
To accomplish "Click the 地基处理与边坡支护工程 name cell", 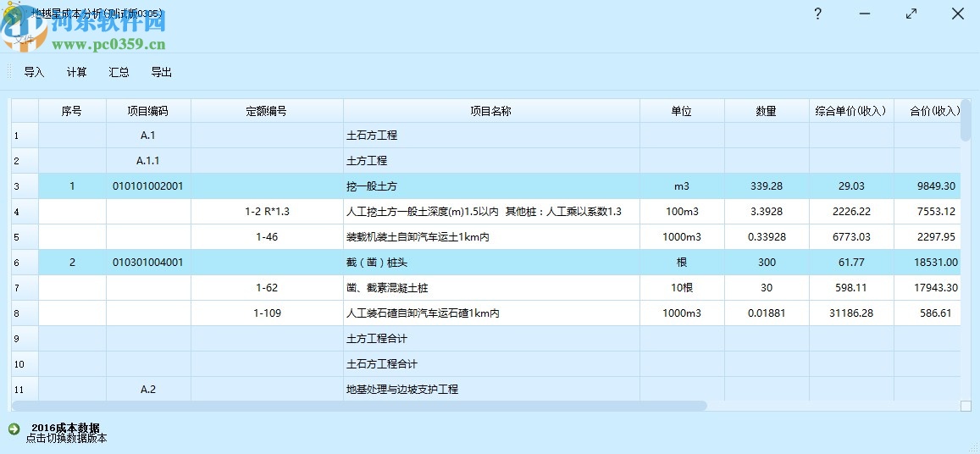I will (x=491, y=389).
